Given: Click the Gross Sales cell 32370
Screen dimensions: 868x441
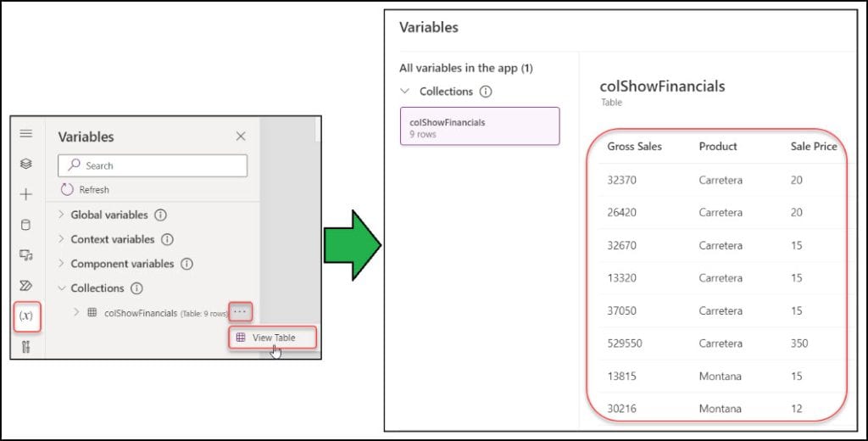Looking at the screenshot, I should [621, 180].
